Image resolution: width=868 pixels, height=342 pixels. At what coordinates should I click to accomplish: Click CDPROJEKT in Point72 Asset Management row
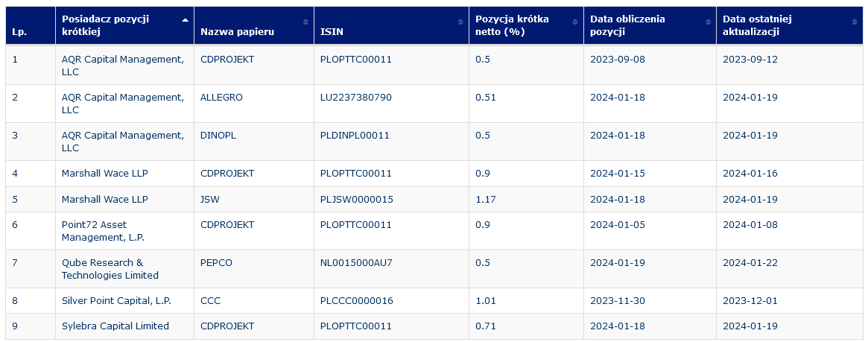(x=227, y=225)
